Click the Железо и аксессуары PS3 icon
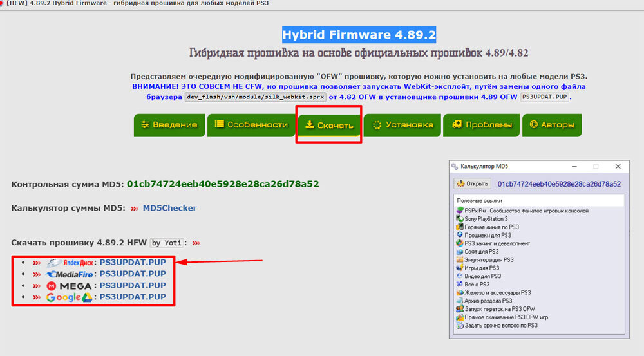The image size is (644, 356). click(460, 292)
